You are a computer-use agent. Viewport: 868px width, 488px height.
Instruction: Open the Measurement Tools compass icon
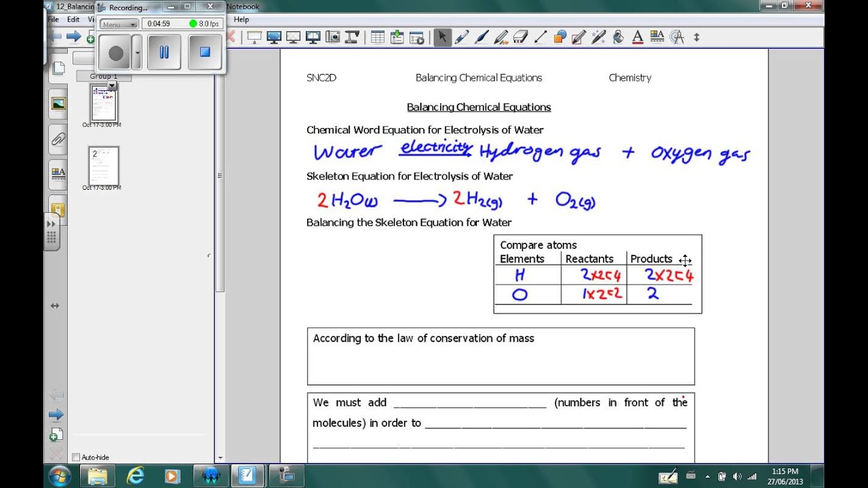[x=677, y=37]
